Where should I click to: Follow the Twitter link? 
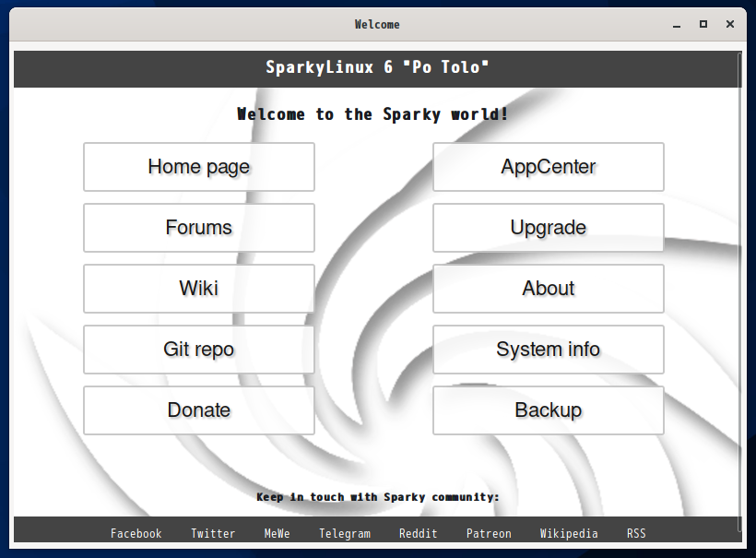(213, 533)
